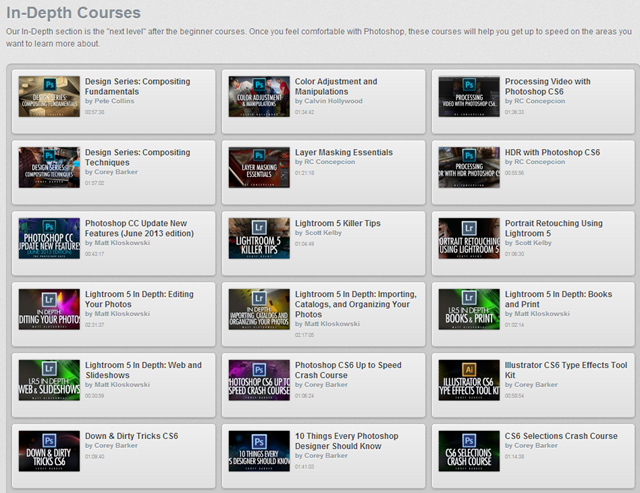
Task: Click 10 Things Every Photoshop Designer Should Know title
Action: click(347, 442)
